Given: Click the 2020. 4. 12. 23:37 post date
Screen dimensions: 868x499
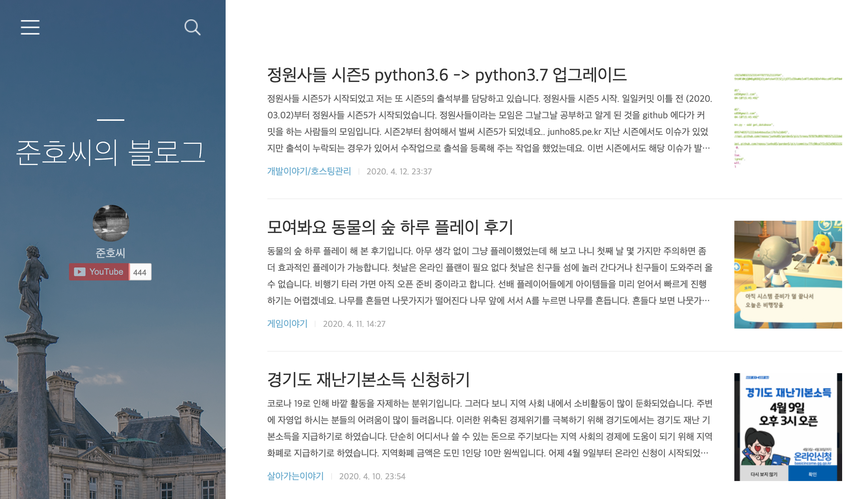Looking at the screenshot, I should [x=399, y=171].
